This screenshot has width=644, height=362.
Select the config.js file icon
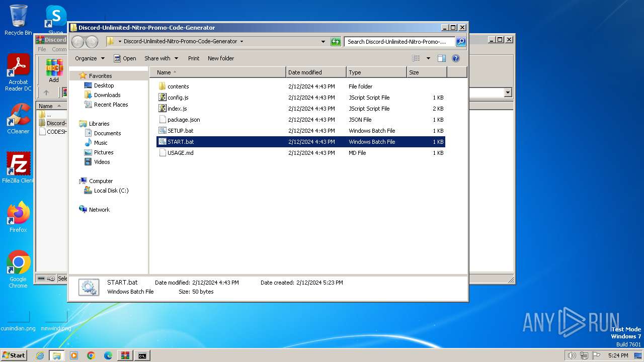[x=162, y=98]
